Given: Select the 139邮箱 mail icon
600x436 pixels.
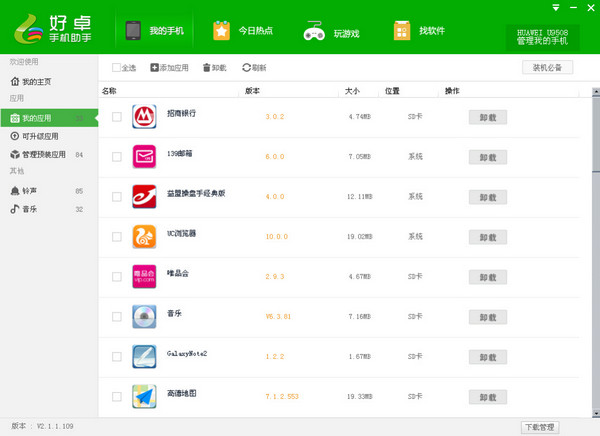Looking at the screenshot, I should click(x=144, y=157).
